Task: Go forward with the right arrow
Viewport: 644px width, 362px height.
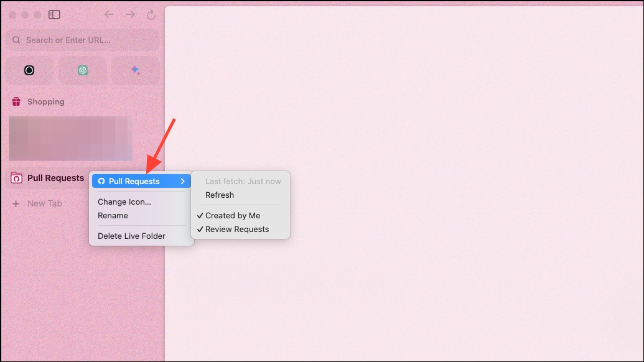Action: coord(130,15)
